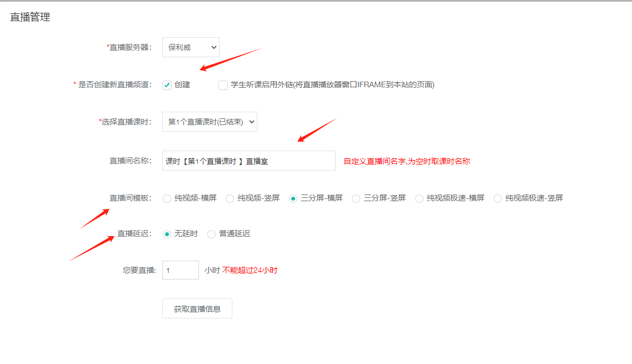Enable the 学生听课启用外链 checkbox
Screen dimensions: 632x364
[x=223, y=85]
